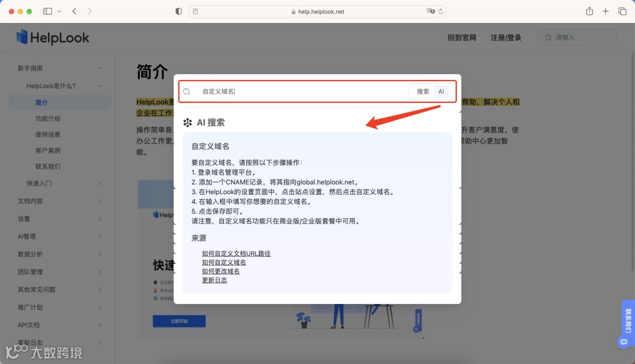Go forward to the next page
The height and width of the screenshot is (364, 635).
pyautogui.click(x=90, y=11)
